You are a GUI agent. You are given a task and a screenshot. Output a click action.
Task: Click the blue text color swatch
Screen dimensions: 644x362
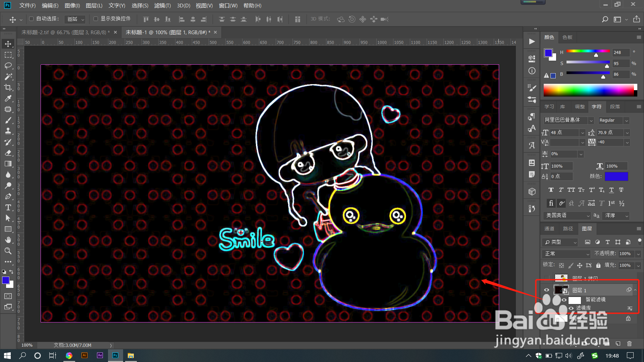(616, 176)
